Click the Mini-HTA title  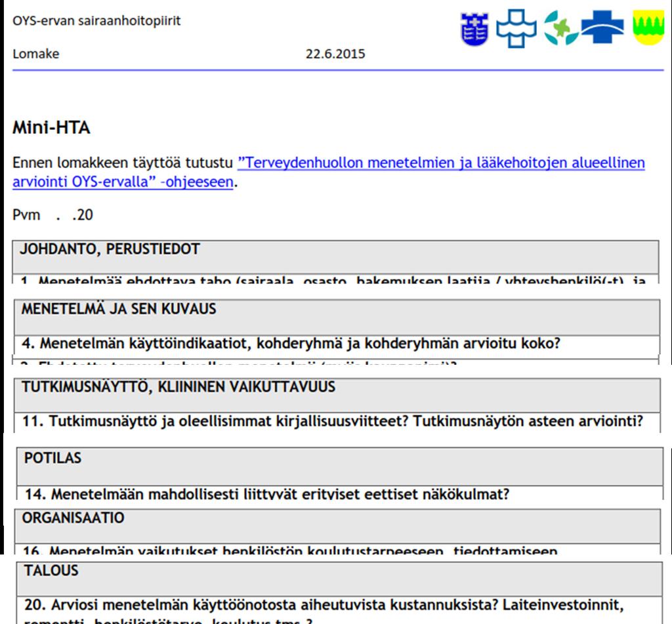pyautogui.click(x=51, y=127)
